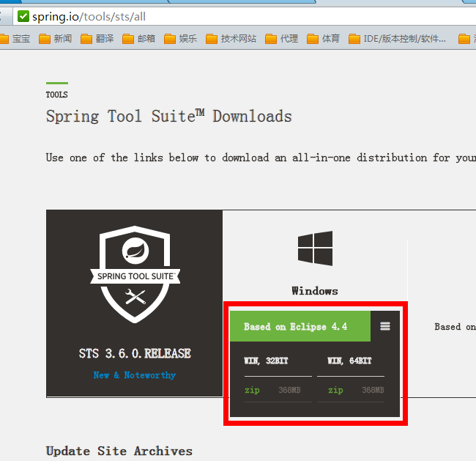Open the 代理 bookmark folder
Screen dimensions: 476x461
point(282,39)
